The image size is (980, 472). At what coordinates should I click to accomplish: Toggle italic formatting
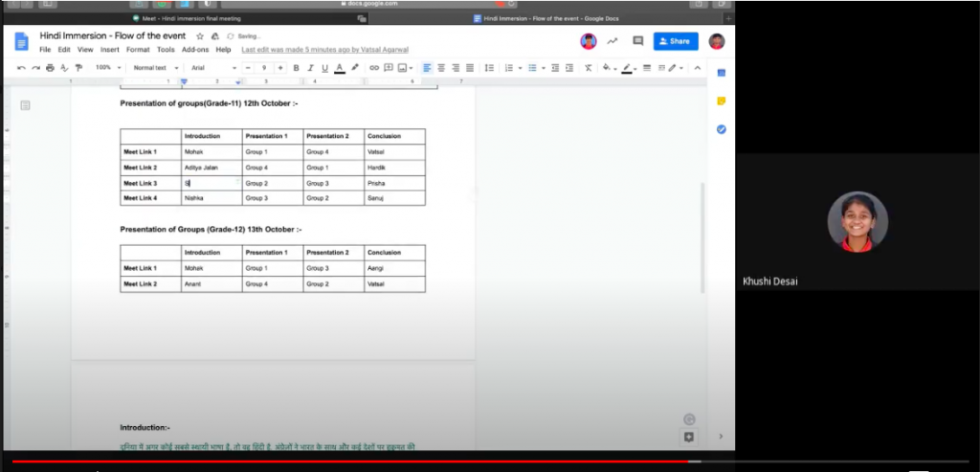tap(310, 68)
